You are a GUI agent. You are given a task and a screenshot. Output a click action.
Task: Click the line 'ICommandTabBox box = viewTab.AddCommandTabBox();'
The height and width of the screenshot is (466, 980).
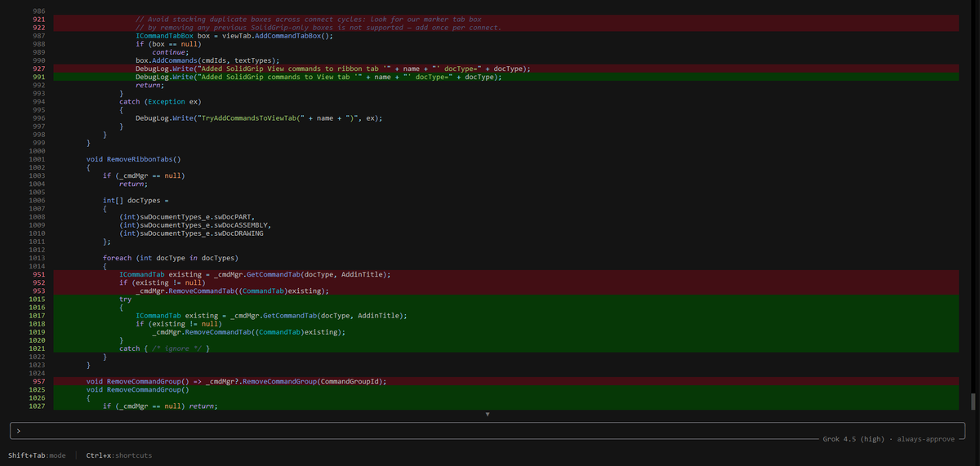(x=234, y=36)
